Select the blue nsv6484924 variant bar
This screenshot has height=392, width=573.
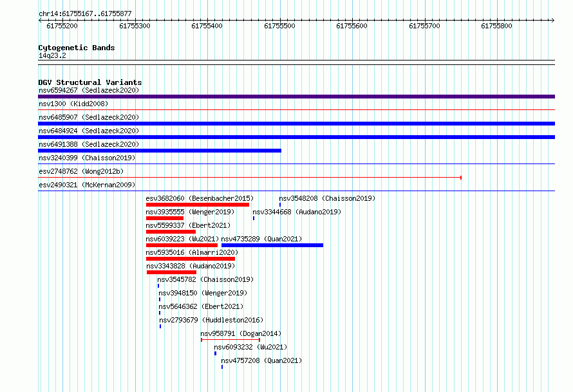point(296,137)
